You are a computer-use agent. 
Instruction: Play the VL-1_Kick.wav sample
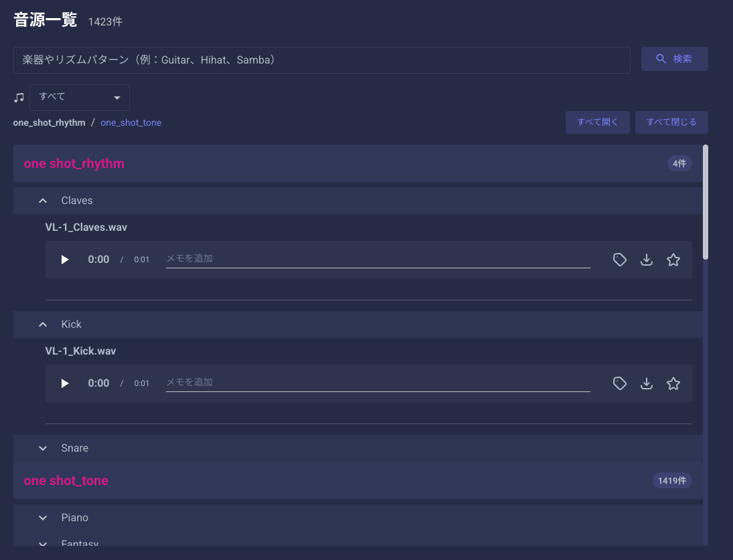tap(65, 383)
